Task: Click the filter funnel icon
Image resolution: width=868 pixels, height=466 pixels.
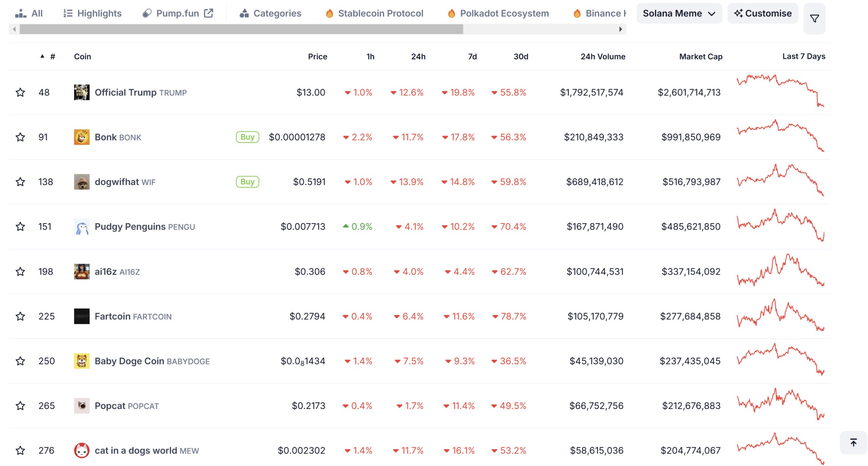Action: click(x=814, y=18)
